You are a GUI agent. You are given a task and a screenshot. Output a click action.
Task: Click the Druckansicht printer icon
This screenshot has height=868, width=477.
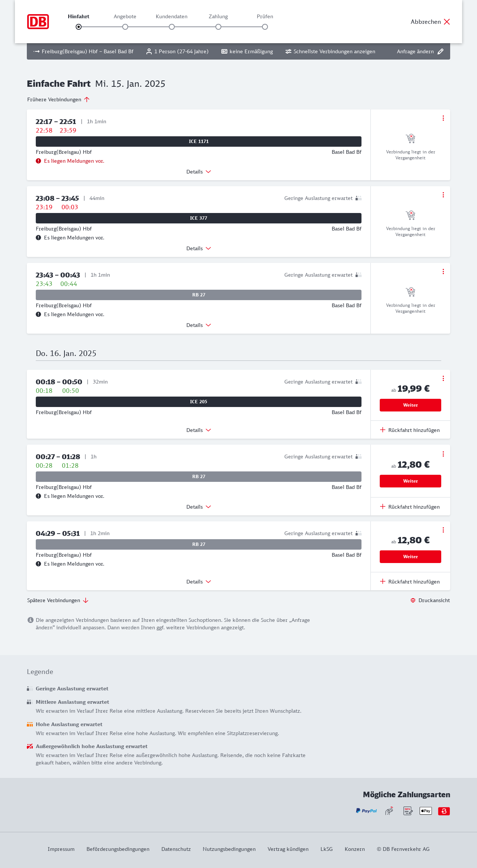pos(413,600)
